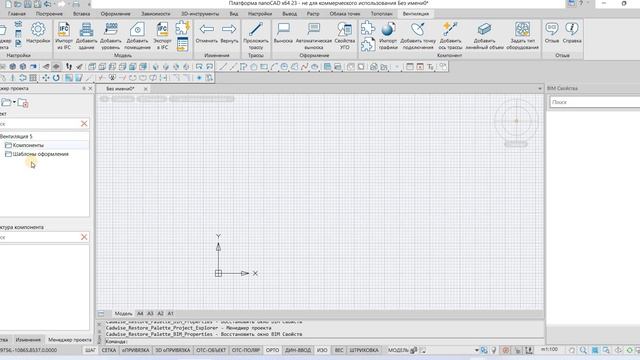This screenshot has width=640, height=360.
Task: Click Добавить линейный объем icon
Action: click(x=484, y=29)
